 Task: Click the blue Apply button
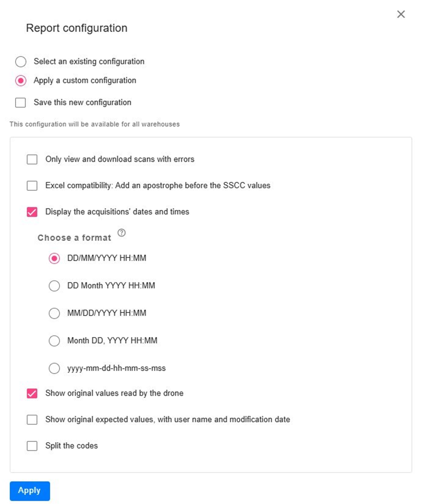(30, 491)
